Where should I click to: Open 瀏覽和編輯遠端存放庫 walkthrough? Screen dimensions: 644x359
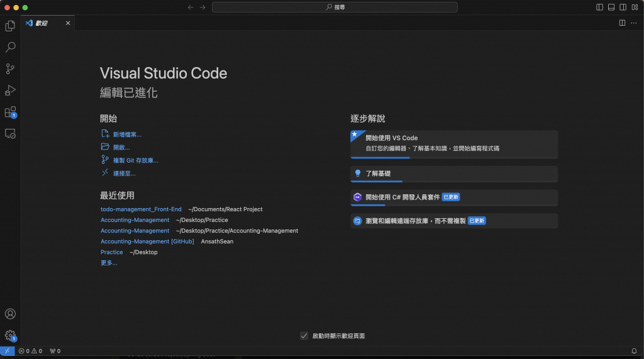454,221
